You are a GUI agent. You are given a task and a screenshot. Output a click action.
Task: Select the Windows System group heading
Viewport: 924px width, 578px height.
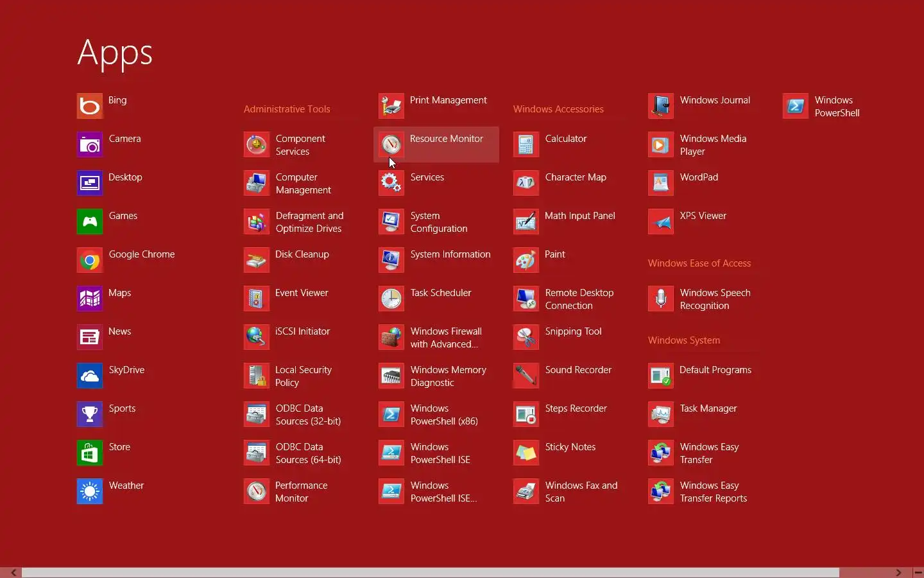point(684,340)
